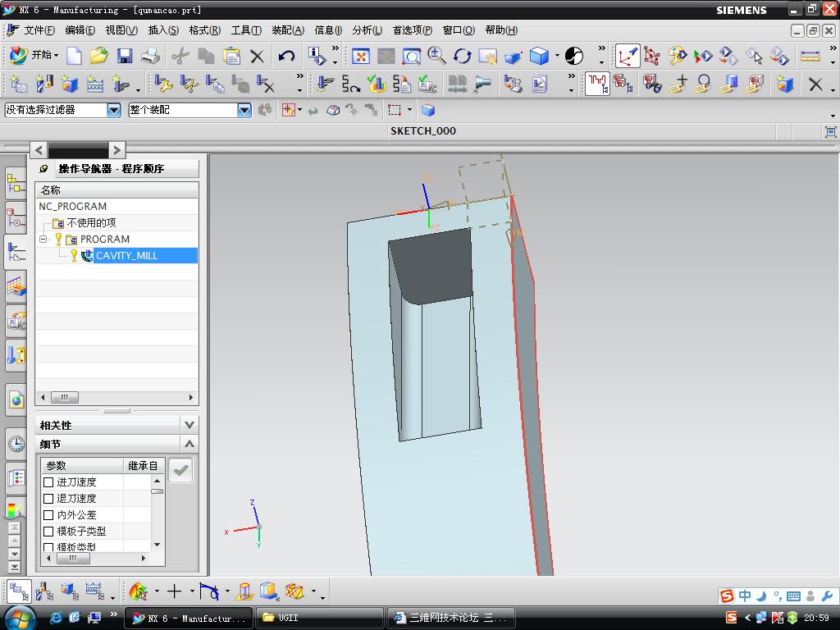Click the Verify Tool Path icon
The height and width of the screenshot is (630, 840).
coord(377,84)
